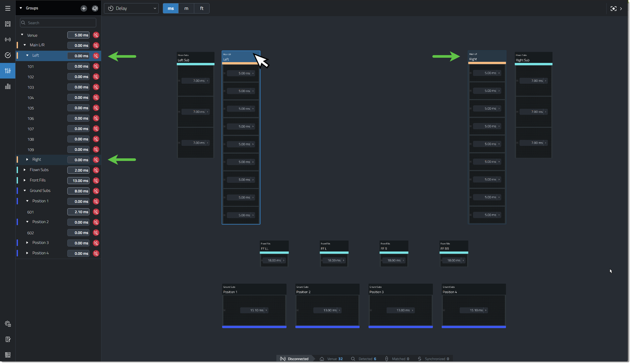
Task: Edit the 601 delay value 2.10 ms
Action: pyautogui.click(x=78, y=212)
